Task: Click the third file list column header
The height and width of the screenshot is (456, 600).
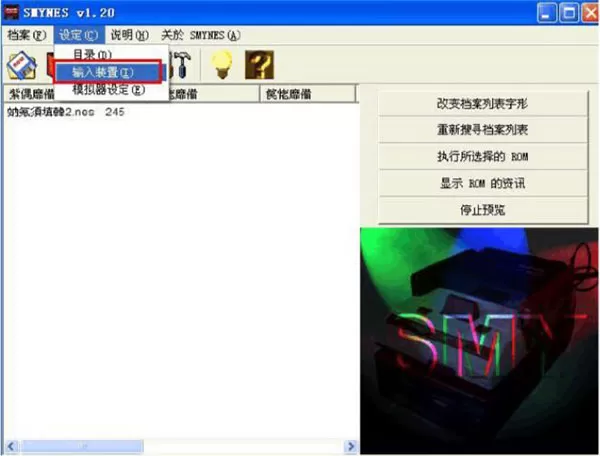Action: point(307,94)
